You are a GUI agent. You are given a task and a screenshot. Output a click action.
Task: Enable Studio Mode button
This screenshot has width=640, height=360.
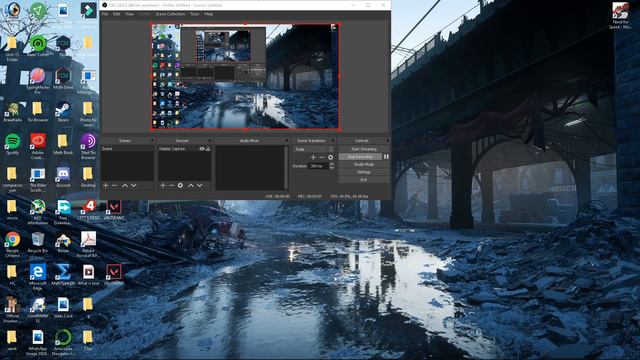point(364,164)
